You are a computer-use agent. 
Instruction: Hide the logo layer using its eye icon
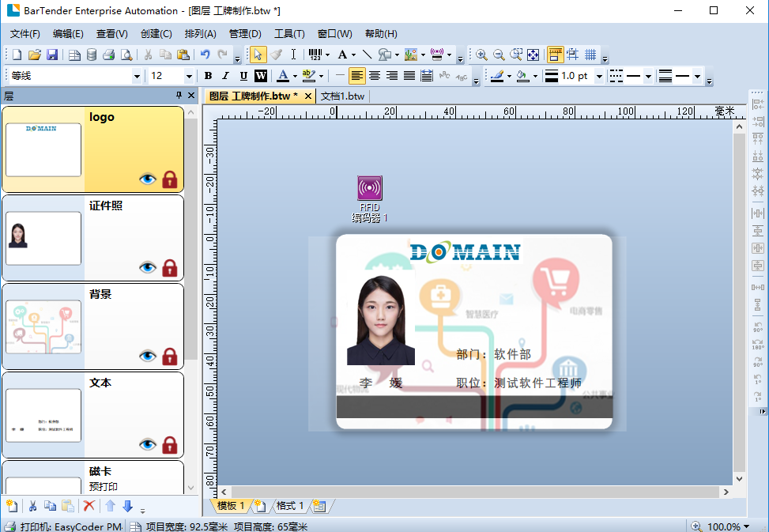(148, 179)
